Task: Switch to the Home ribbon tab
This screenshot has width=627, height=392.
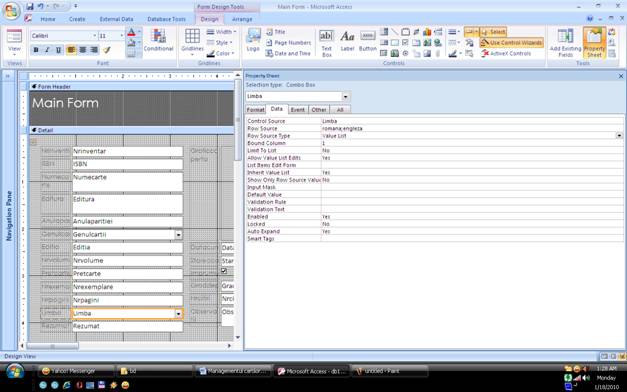Action: (48, 19)
